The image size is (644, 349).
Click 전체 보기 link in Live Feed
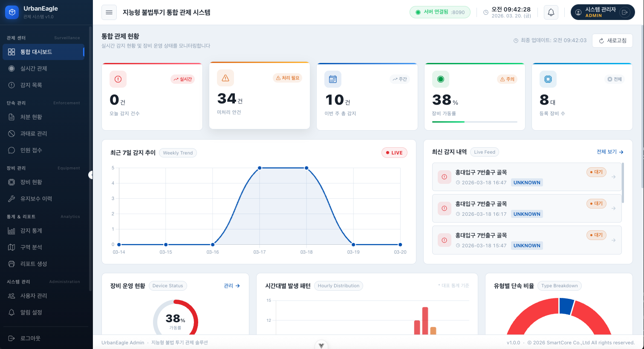point(610,152)
